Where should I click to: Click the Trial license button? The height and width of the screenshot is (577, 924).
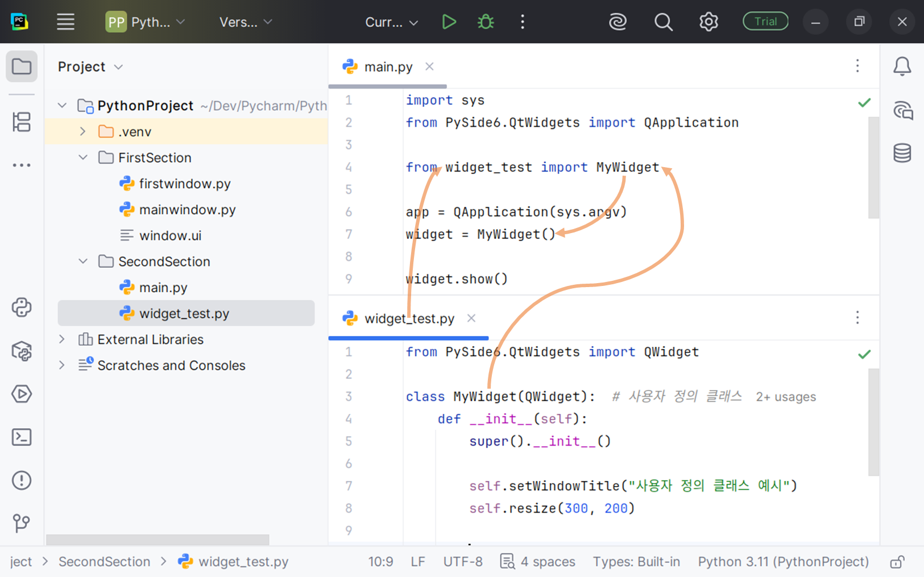coord(765,22)
